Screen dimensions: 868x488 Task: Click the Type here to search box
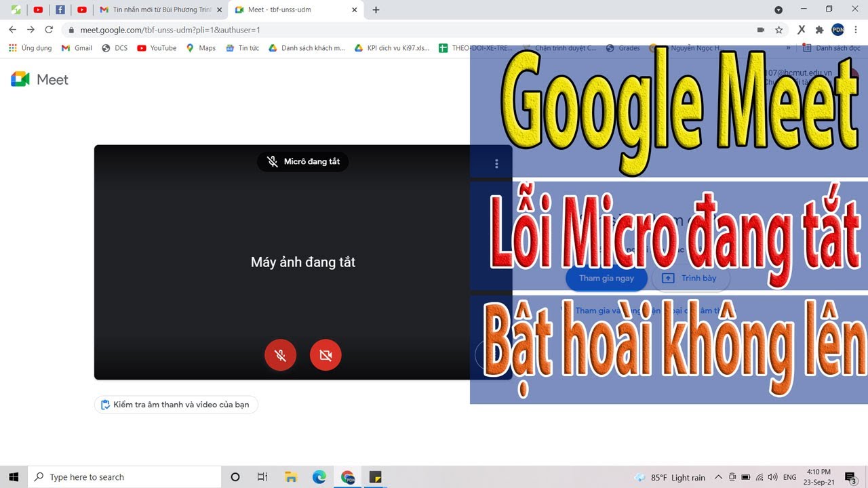coord(124,477)
